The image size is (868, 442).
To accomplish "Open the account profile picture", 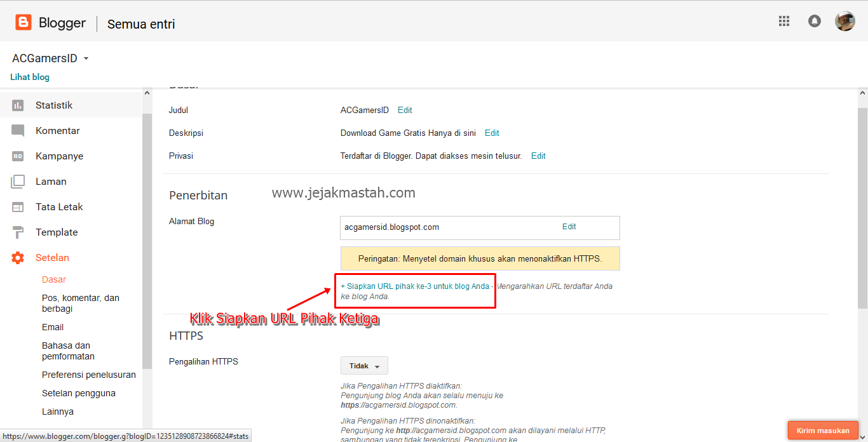I will [x=844, y=21].
